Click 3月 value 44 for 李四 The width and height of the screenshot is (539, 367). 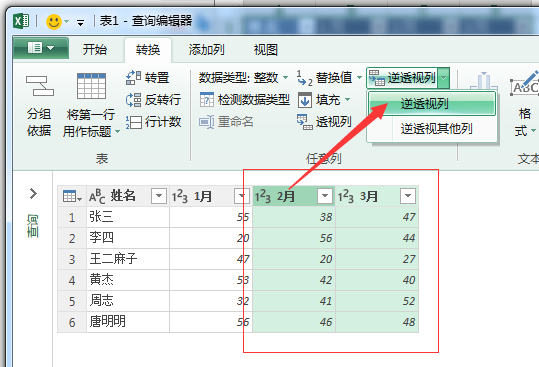(x=377, y=238)
